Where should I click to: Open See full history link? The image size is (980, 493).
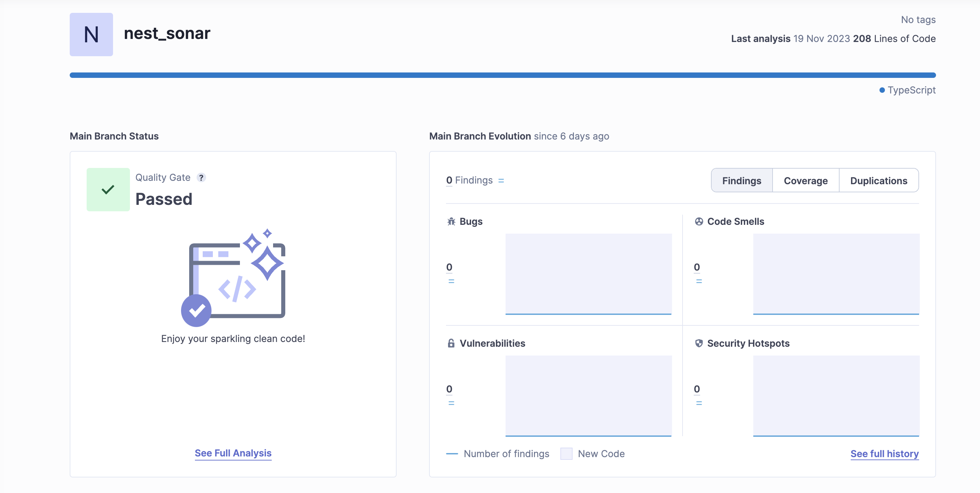tap(885, 454)
